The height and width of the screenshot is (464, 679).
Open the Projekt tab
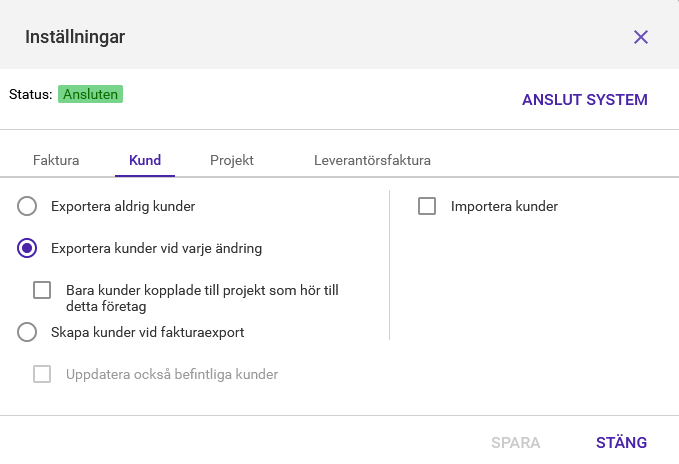pos(232,160)
